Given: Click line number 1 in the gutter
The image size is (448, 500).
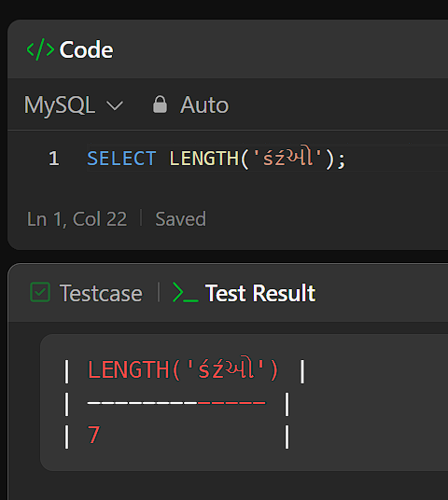Looking at the screenshot, I should [x=53, y=159].
